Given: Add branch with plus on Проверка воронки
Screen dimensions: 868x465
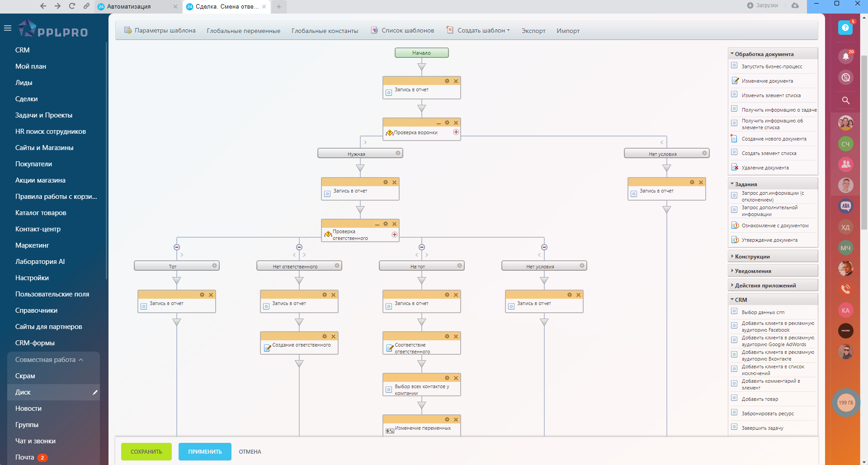Looking at the screenshot, I should tap(456, 132).
